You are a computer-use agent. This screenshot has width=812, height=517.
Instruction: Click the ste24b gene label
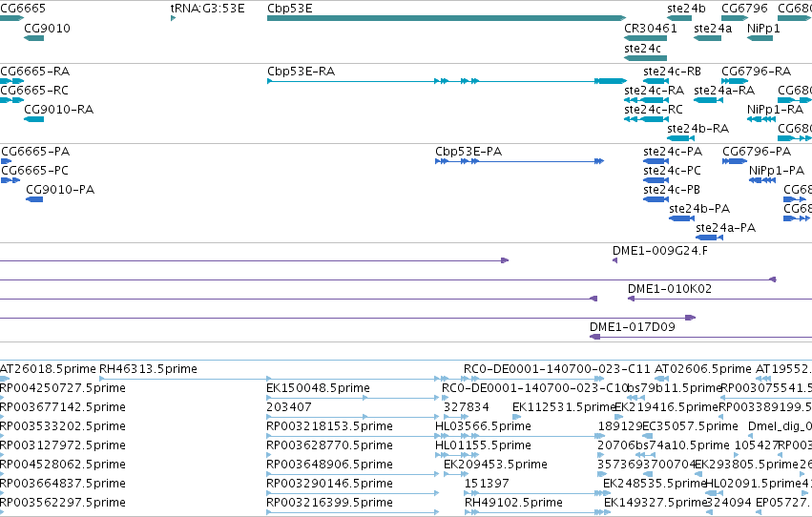pyautogui.click(x=686, y=9)
